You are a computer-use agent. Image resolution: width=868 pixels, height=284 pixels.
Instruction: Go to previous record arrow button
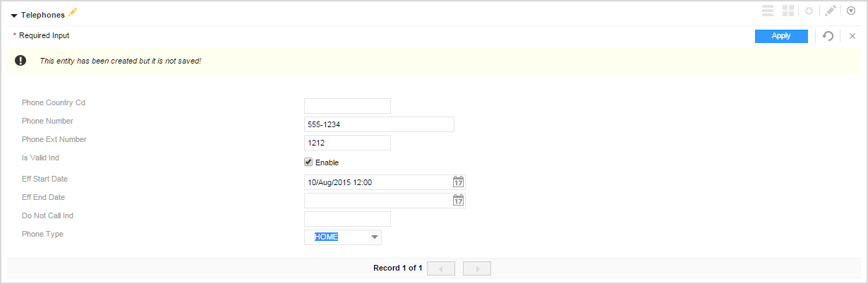(x=441, y=268)
